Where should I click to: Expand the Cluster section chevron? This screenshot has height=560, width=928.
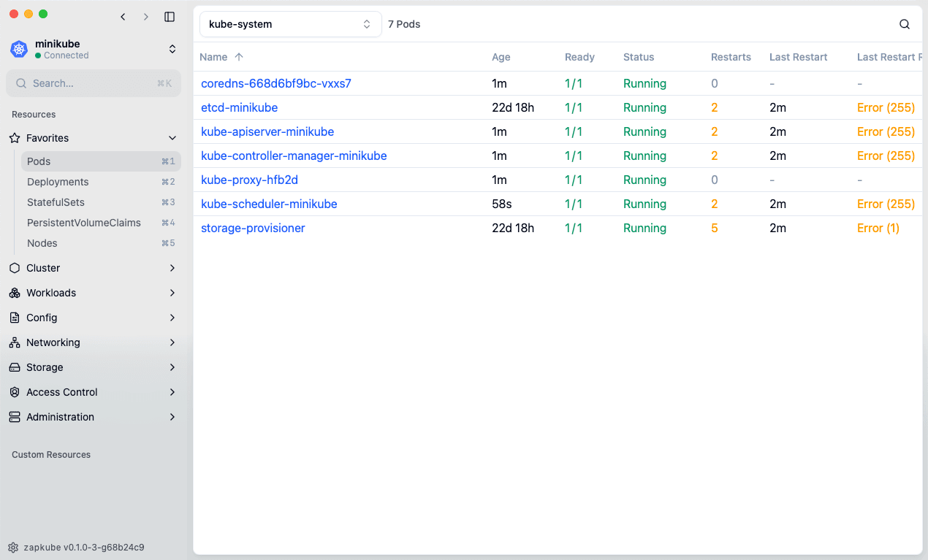172,268
